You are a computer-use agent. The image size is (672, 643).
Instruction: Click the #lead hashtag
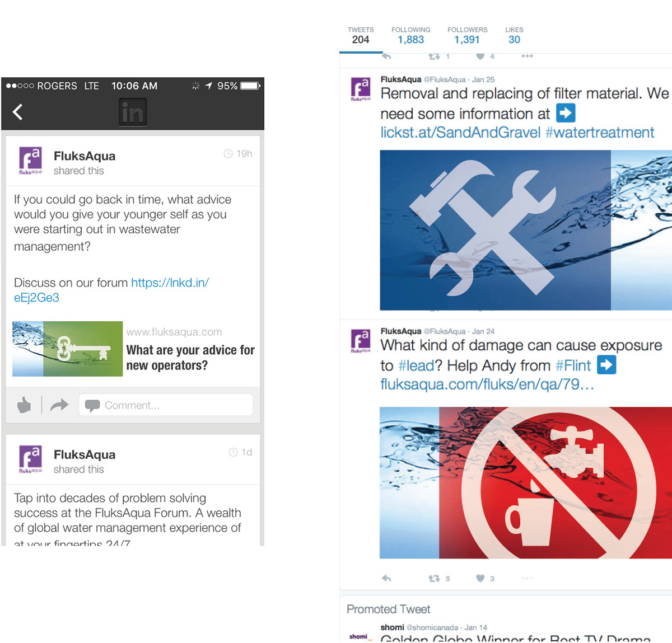pyautogui.click(x=416, y=365)
